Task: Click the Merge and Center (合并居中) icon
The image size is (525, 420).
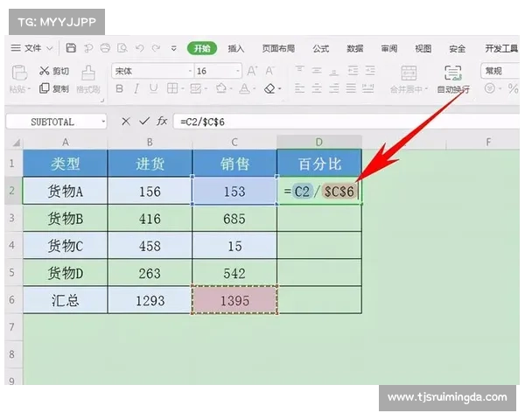Action: (409, 73)
